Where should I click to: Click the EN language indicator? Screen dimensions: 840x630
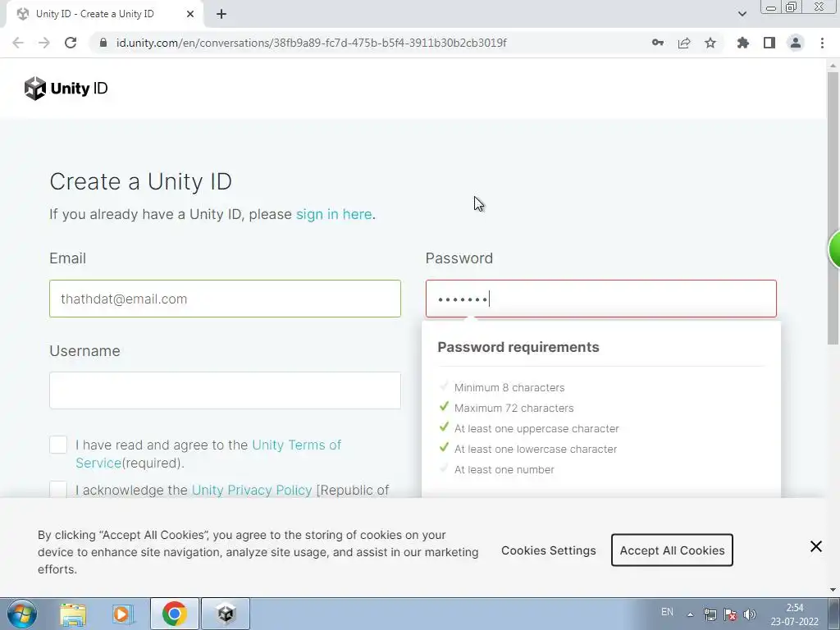pos(667,612)
